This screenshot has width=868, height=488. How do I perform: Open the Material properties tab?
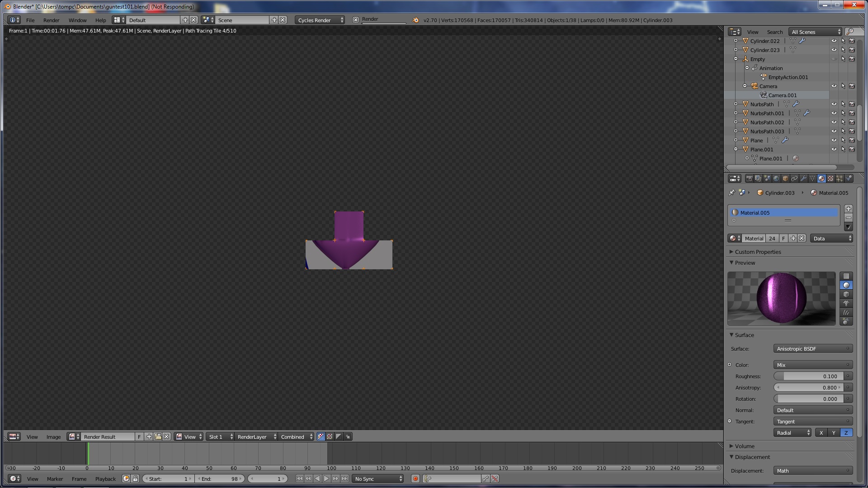821,178
